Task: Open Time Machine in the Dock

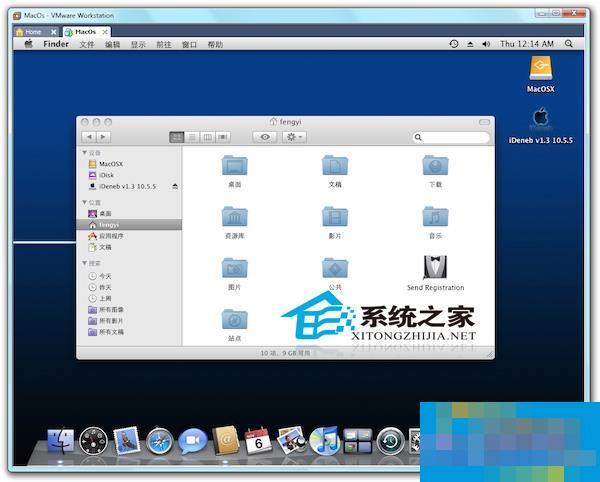Action: [x=390, y=441]
